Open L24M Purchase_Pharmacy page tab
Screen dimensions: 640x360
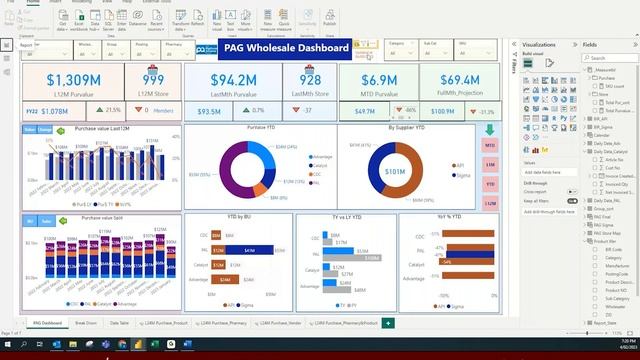(x=221, y=323)
